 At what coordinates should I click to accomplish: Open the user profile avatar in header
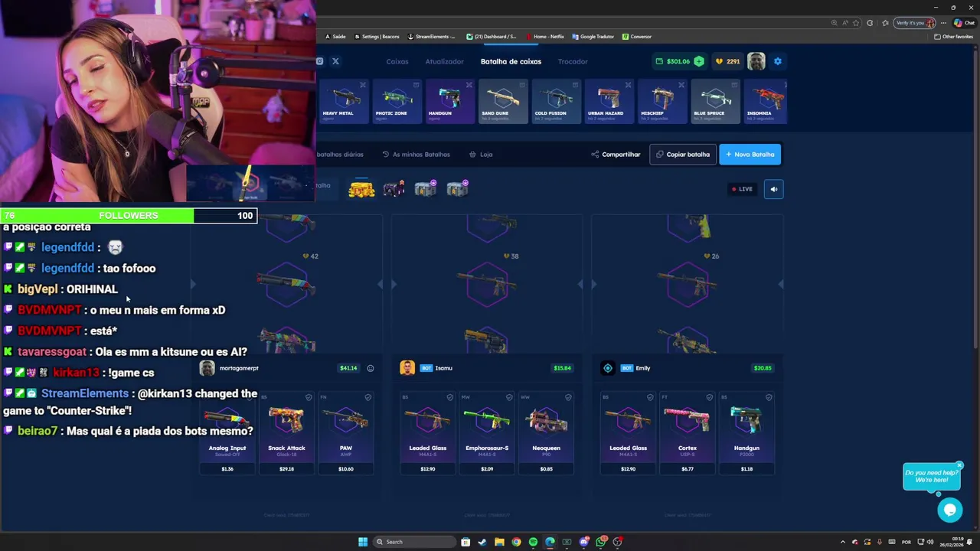pyautogui.click(x=756, y=61)
